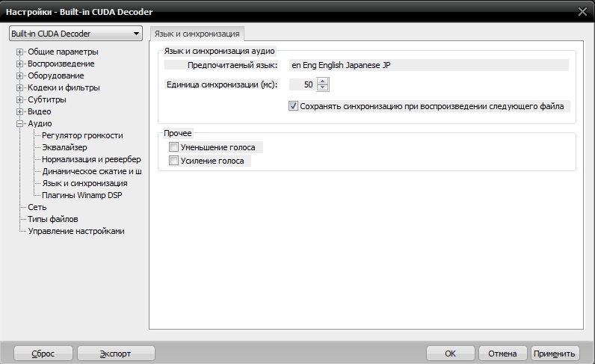Select Субтитры in the settings tree
This screenshot has height=364, width=595.
pyautogui.click(x=47, y=99)
